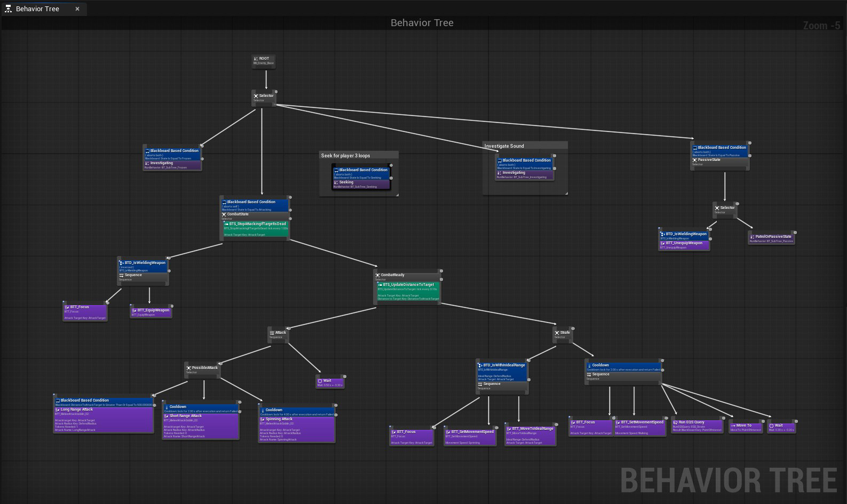The height and width of the screenshot is (504, 847).
Task: Select the Selector node below PassiveState
Action: tap(725, 210)
